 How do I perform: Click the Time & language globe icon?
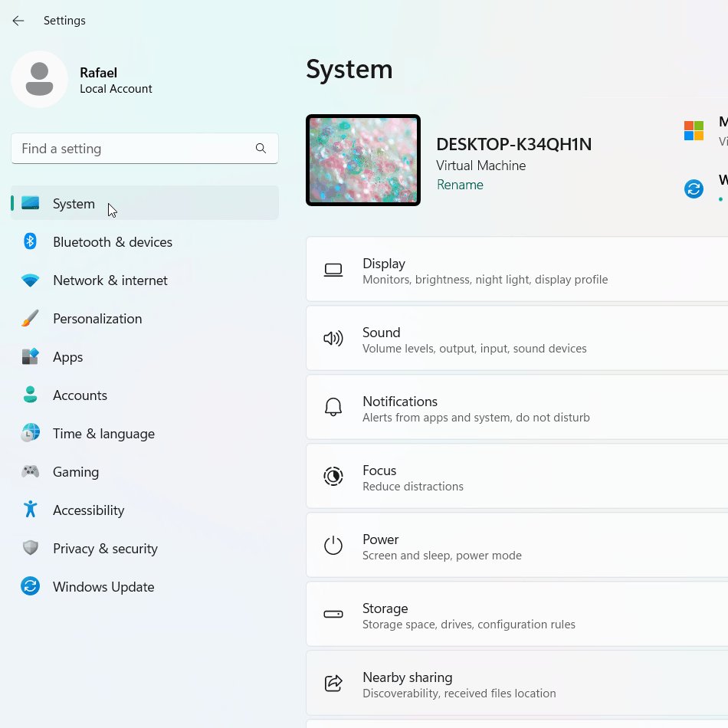coord(30,433)
